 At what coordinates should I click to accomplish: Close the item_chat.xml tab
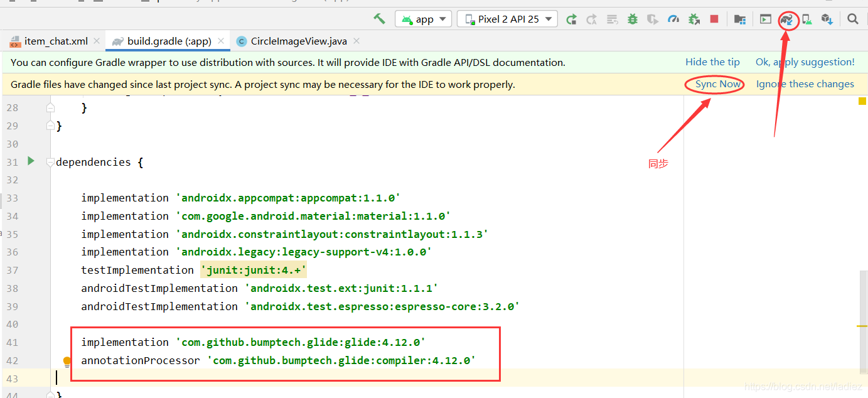96,41
